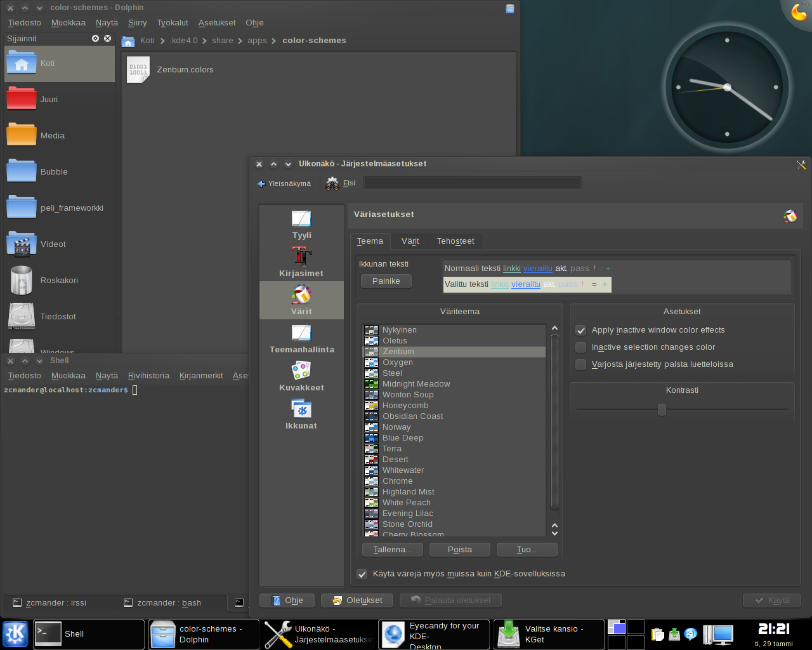Open the Kuvakkeet icons section
The height and width of the screenshot is (650, 812).
tap(301, 376)
